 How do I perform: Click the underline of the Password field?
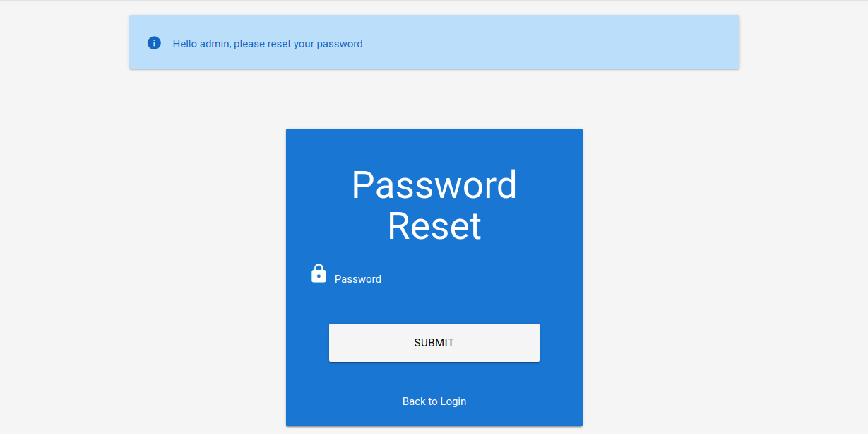pos(449,295)
